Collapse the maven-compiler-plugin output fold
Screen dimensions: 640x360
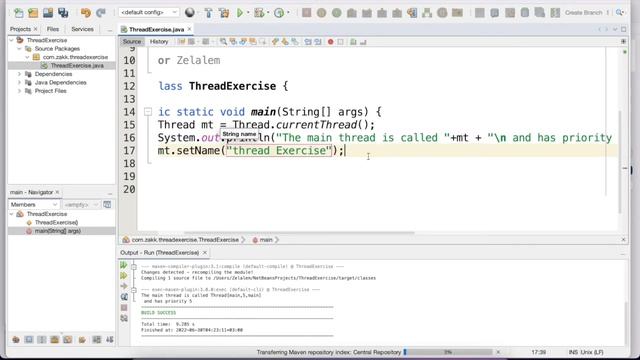tap(133, 267)
